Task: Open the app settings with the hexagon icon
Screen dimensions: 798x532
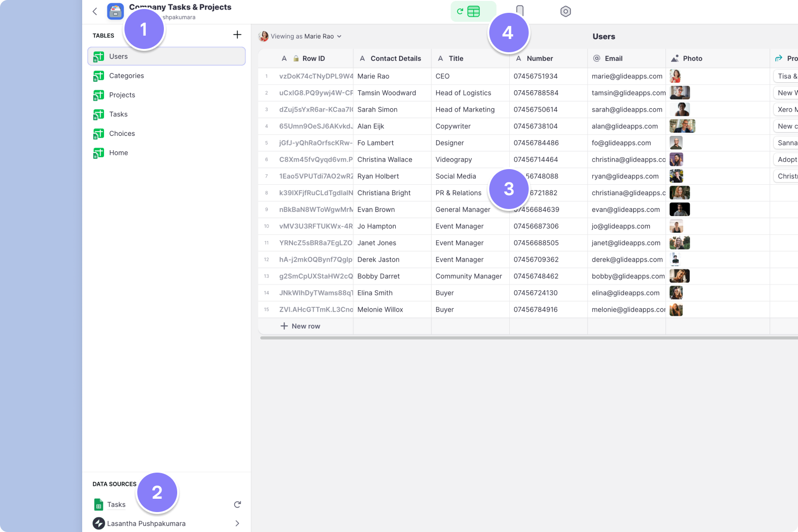Action: point(565,11)
